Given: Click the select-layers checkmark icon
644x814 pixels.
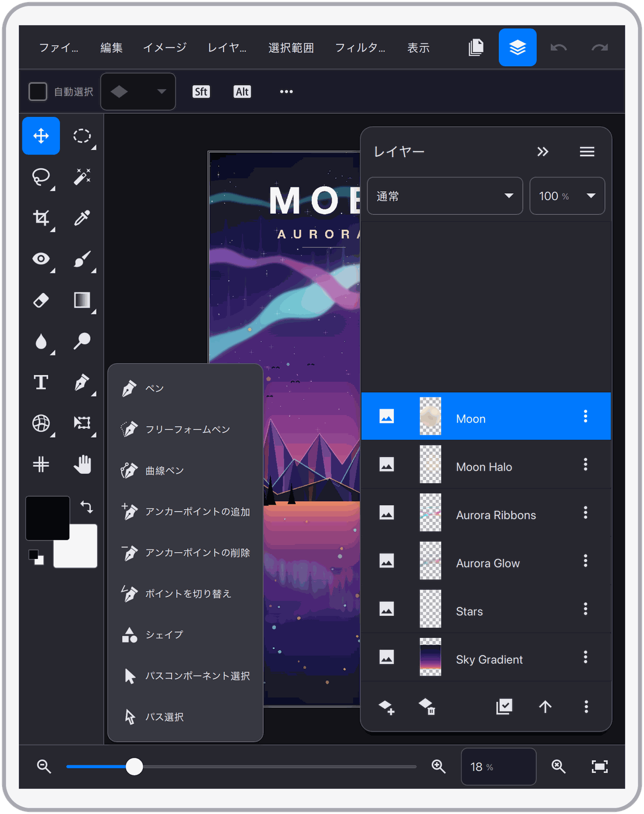Looking at the screenshot, I should tap(504, 707).
